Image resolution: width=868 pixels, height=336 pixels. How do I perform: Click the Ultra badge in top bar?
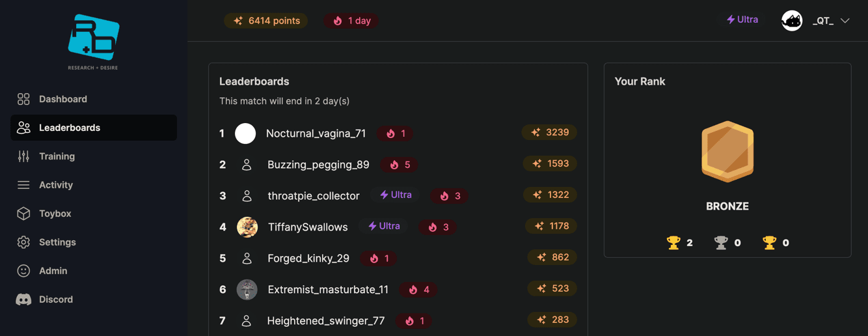click(x=742, y=20)
